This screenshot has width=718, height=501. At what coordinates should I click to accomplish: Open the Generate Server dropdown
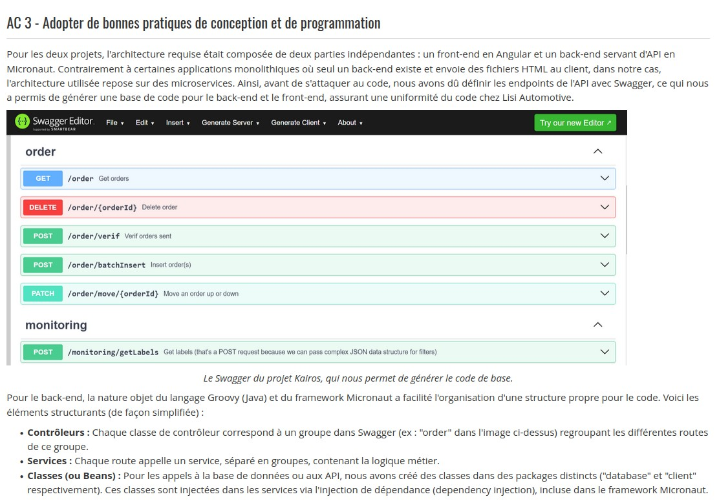tap(230, 123)
